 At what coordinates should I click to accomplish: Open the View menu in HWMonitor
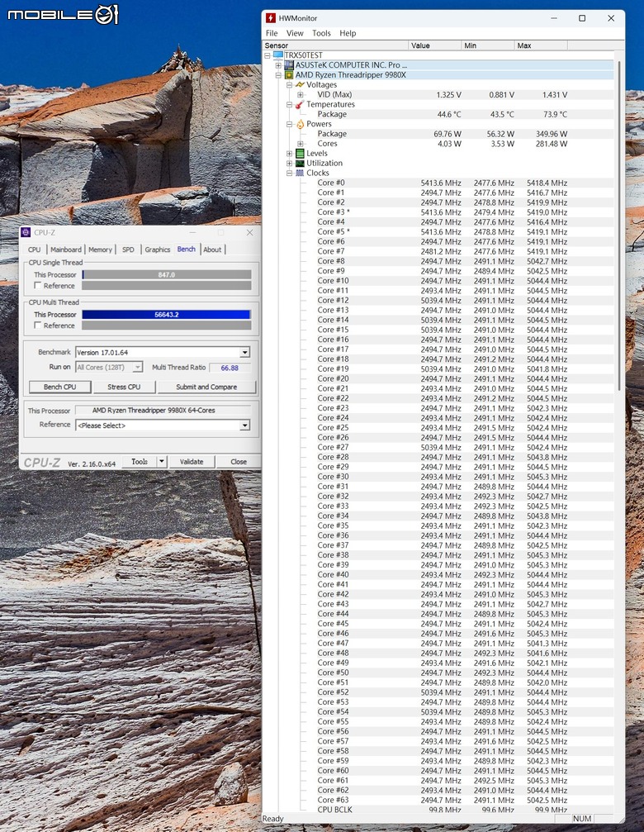[x=295, y=33]
